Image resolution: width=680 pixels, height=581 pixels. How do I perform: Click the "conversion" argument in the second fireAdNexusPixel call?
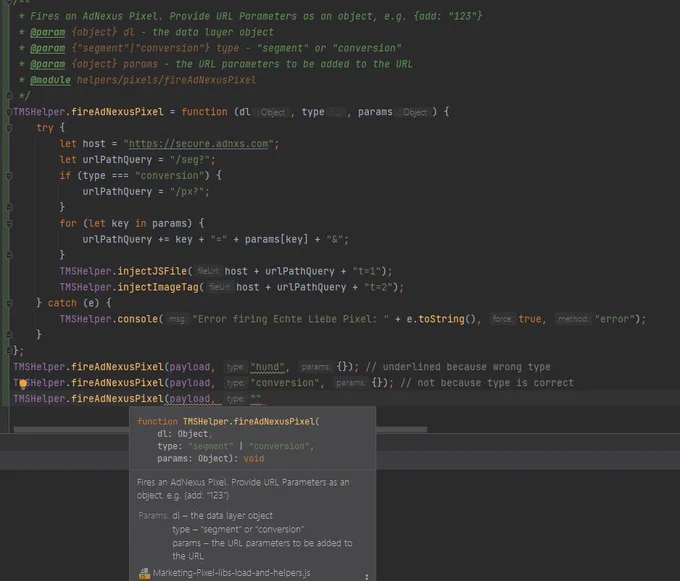(285, 383)
